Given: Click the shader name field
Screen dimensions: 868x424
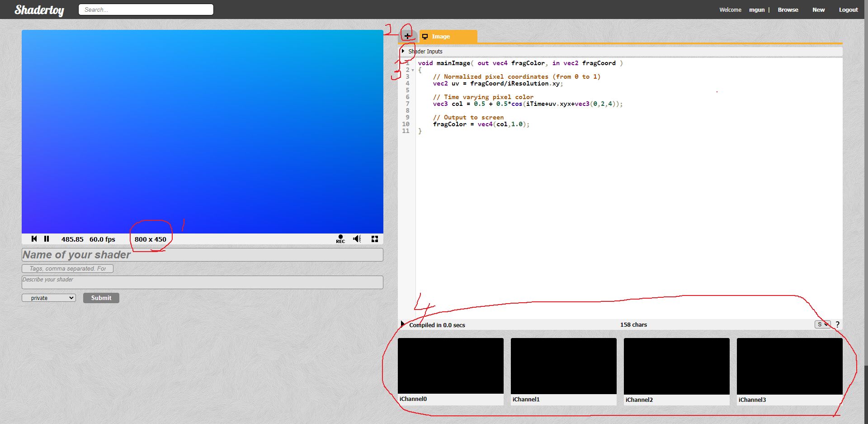Looking at the screenshot, I should pos(203,255).
